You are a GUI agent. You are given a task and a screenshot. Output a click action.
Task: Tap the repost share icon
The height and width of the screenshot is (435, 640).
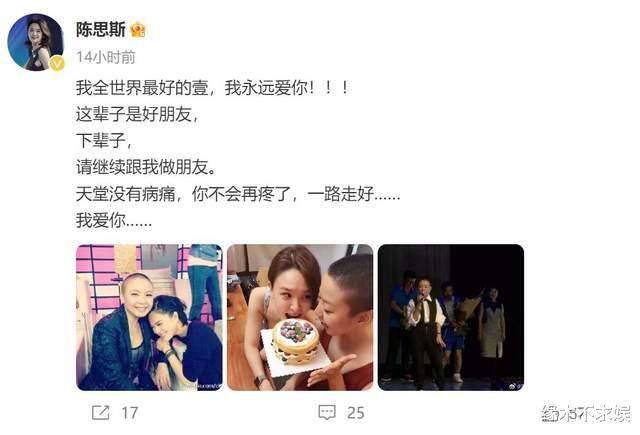pyautogui.click(x=100, y=413)
